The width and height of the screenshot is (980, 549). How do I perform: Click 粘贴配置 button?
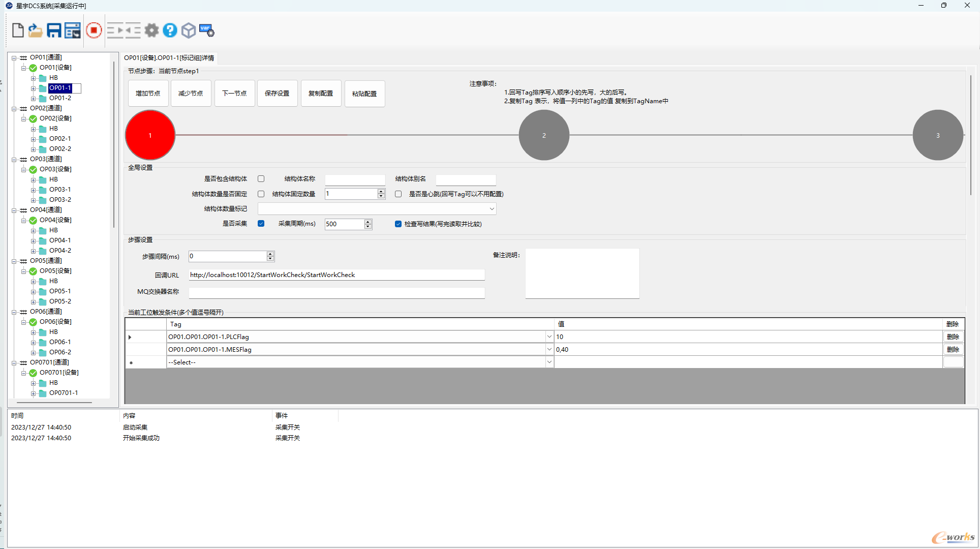(x=364, y=94)
